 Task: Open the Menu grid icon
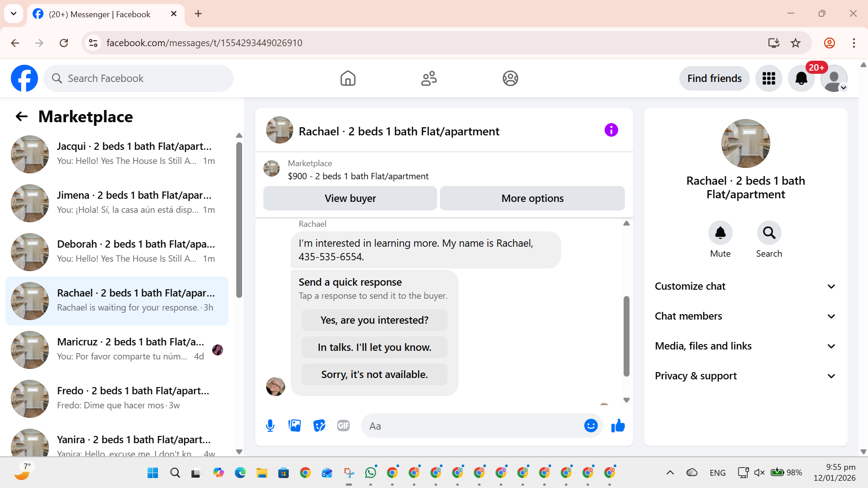pos(768,78)
